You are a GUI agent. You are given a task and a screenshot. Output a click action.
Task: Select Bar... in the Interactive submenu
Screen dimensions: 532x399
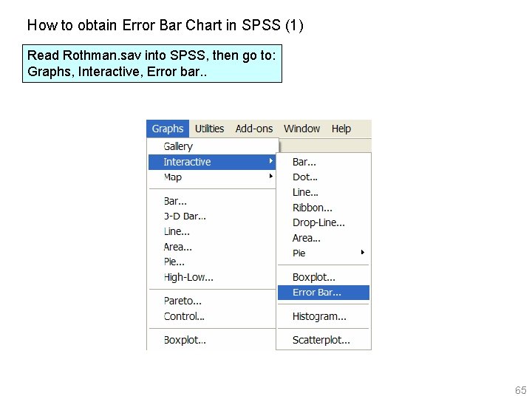tap(324, 162)
